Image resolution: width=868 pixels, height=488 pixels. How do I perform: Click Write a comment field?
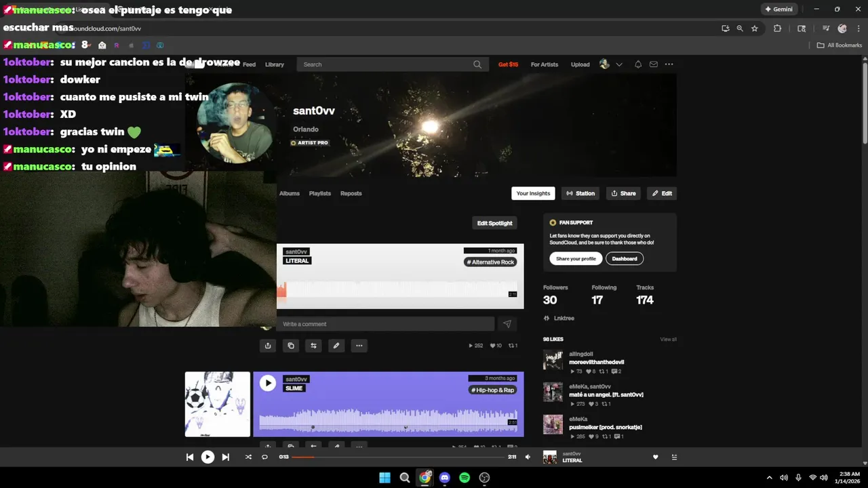(x=385, y=324)
